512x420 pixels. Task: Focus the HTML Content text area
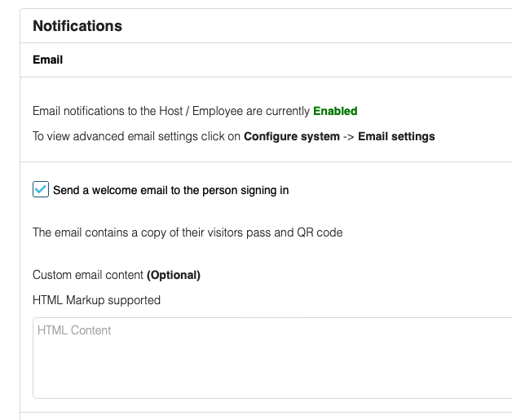tap(272, 358)
